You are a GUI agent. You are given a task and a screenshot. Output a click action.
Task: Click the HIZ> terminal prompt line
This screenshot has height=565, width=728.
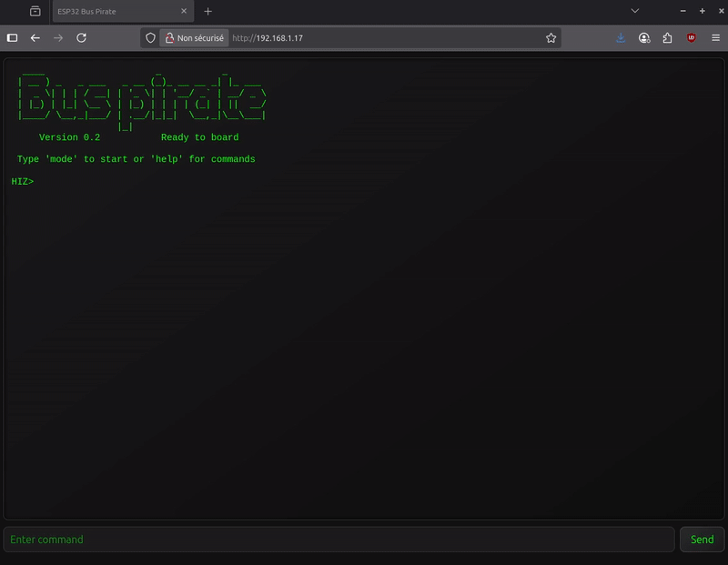23,182
